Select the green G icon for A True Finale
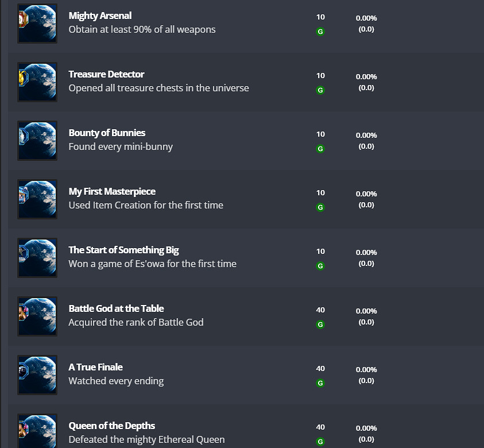The image size is (484, 448). coord(320,383)
